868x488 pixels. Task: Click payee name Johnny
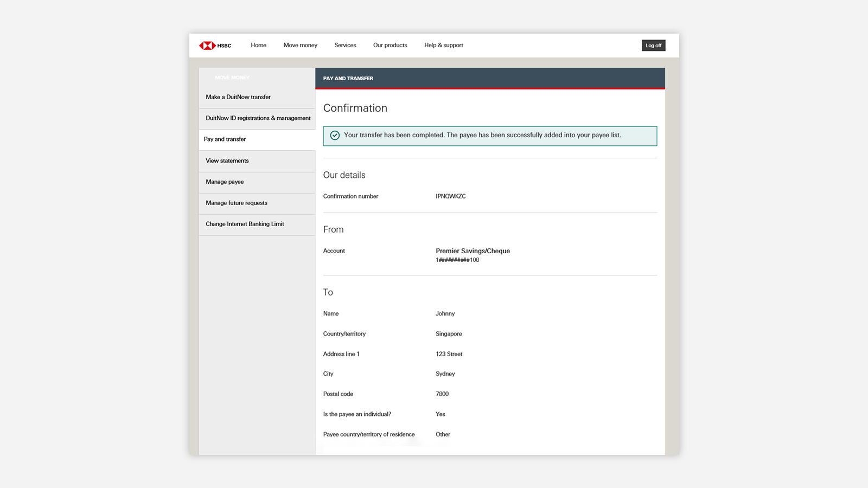point(445,314)
